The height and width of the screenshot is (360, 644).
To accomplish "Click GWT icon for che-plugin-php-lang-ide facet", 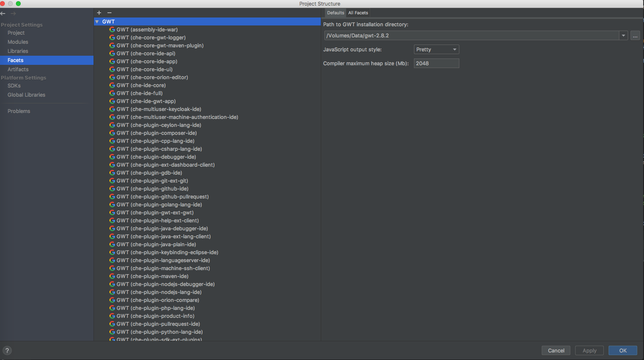I will pos(112,308).
